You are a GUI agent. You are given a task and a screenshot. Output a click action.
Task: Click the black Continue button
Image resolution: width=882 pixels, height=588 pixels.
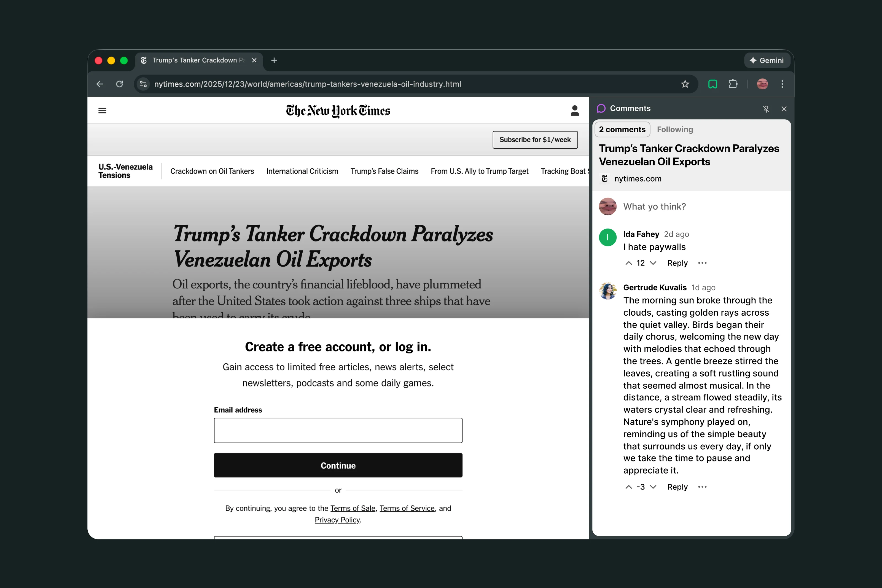pos(338,465)
